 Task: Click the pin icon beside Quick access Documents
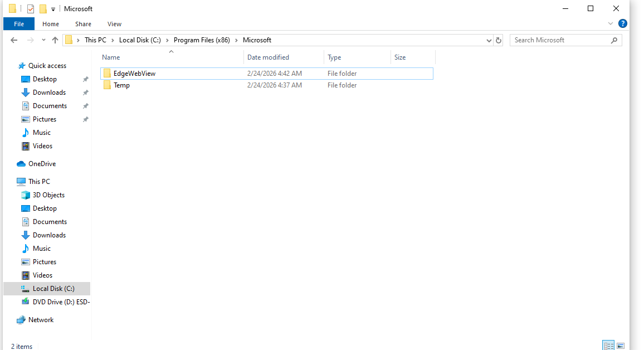[85, 106]
